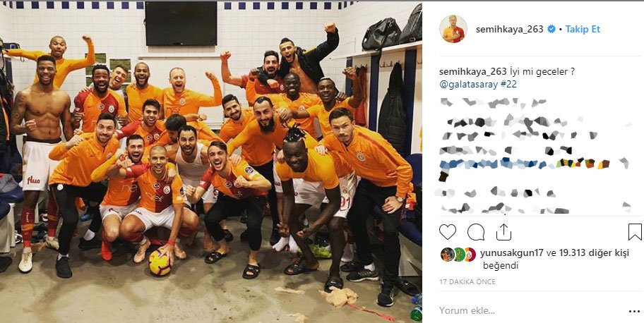644x323 pixels.
Task: Like the post with the heart icon
Action: point(447,232)
